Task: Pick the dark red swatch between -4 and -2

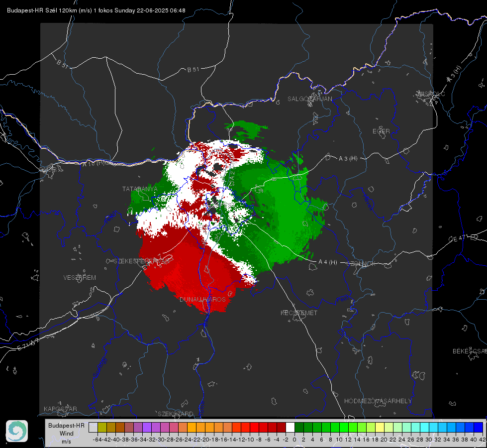Action: point(281,427)
